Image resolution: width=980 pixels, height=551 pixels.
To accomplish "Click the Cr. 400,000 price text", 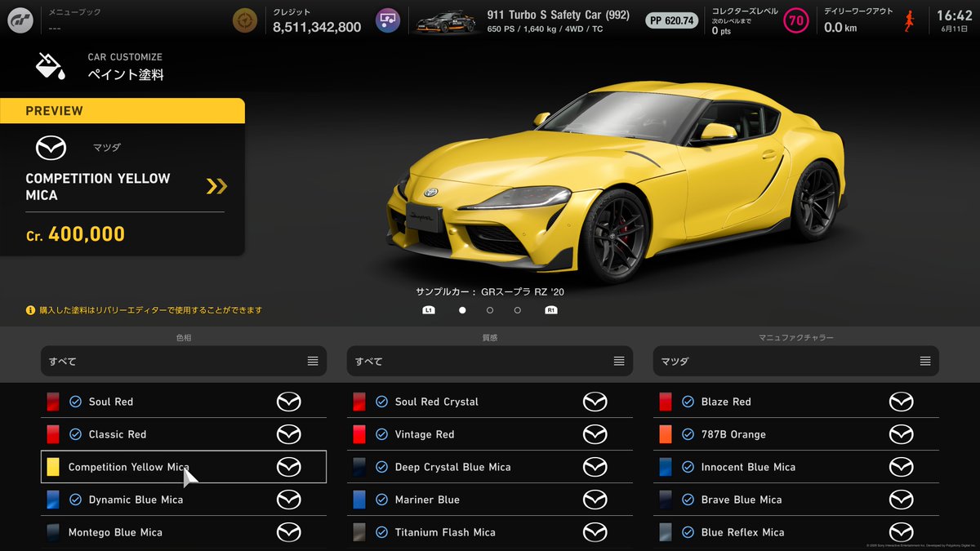I will 75,234.
